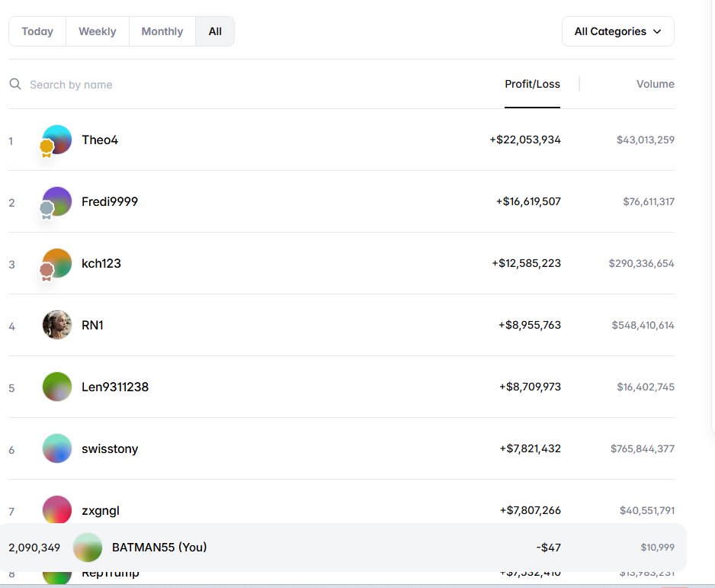Click RN1's profit +$8,955,763
715x588 pixels.
pyautogui.click(x=530, y=325)
